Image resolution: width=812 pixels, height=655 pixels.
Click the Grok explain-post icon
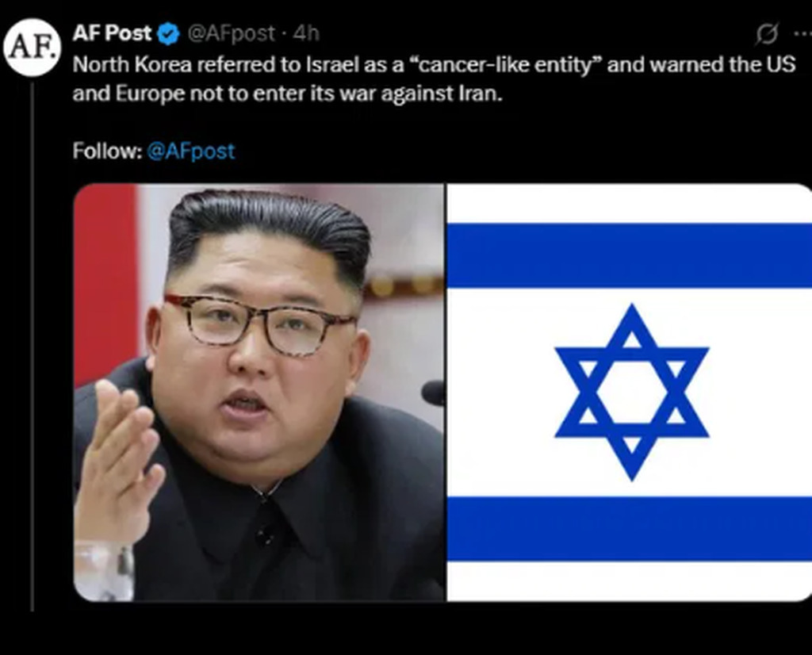point(767,34)
